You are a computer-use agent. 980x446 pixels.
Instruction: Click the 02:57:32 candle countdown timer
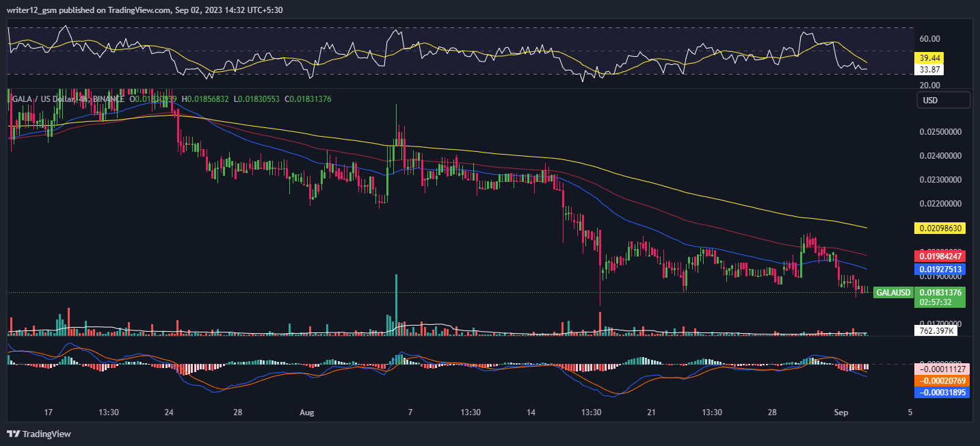click(936, 302)
